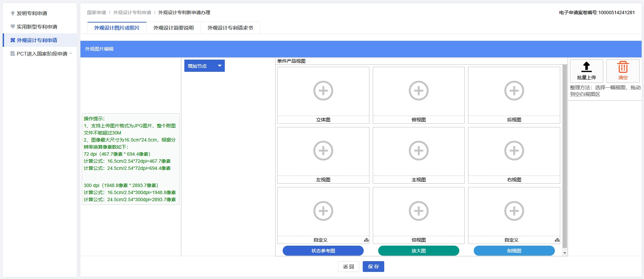Select 发明专利申请 in the sidebar
This screenshot has height=279, width=644.
point(32,13)
